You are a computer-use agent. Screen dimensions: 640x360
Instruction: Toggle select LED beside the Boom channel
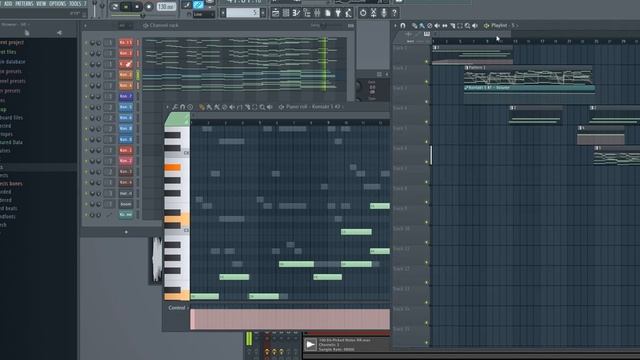pyautogui.click(x=138, y=204)
